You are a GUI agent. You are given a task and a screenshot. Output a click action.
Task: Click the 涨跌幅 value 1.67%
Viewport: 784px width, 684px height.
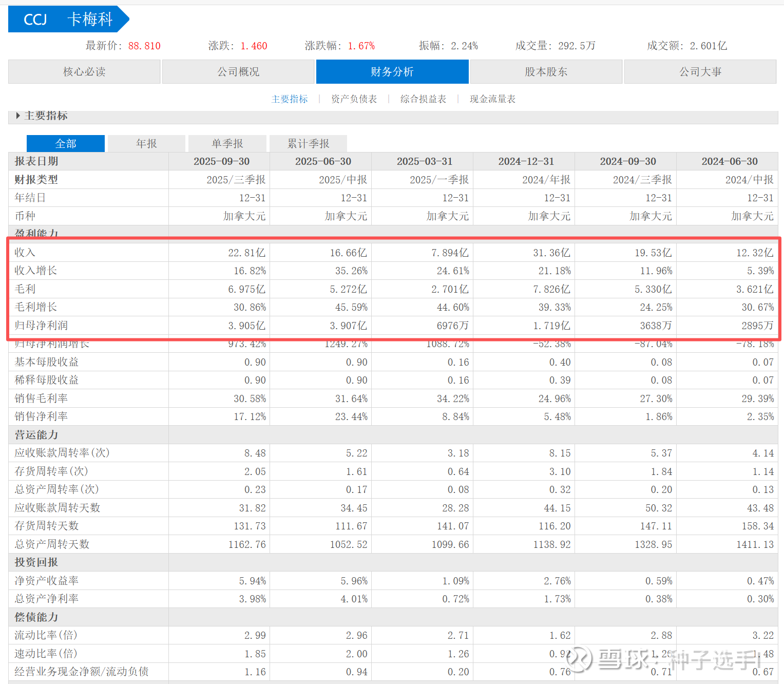361,46
